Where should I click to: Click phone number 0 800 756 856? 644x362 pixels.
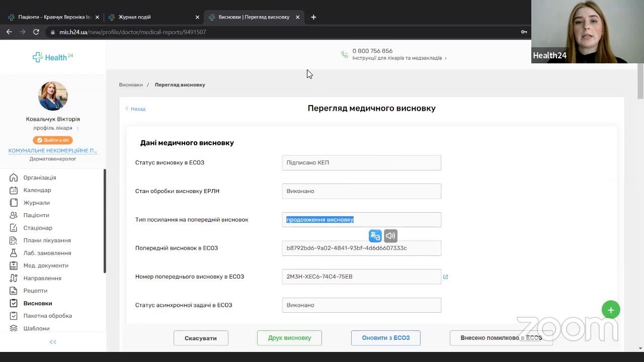(x=372, y=51)
